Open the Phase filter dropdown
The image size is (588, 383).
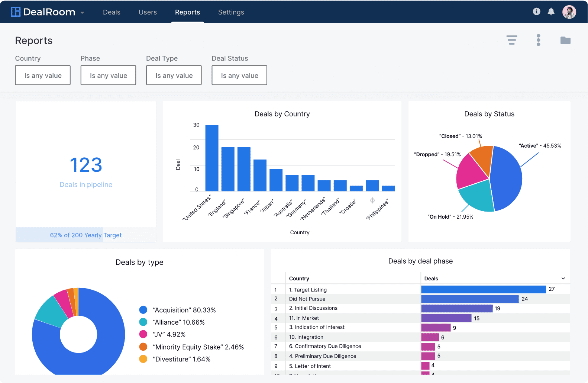(x=108, y=75)
